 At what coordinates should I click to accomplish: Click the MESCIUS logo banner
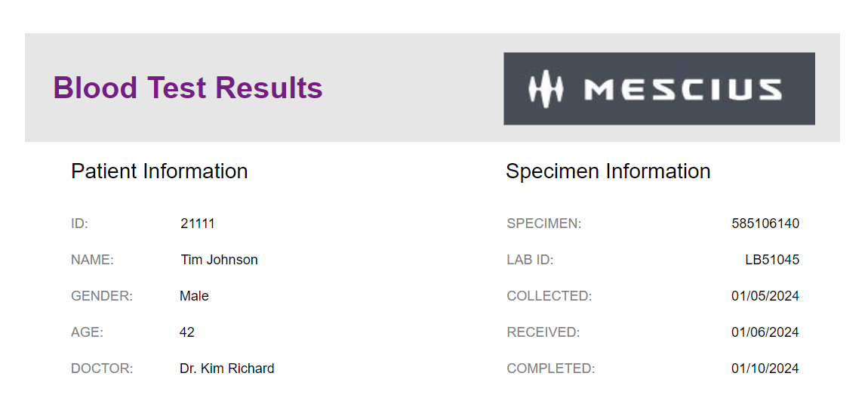pos(659,88)
